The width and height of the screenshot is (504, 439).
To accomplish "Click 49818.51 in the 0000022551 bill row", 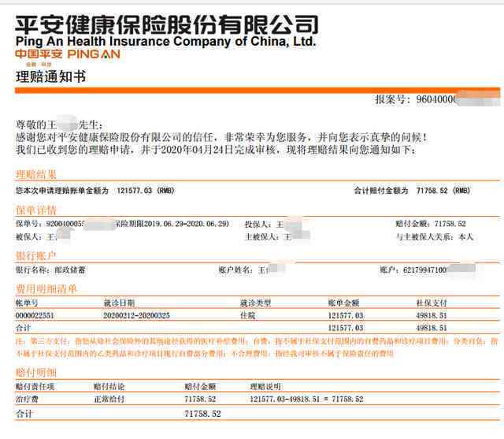I will click(x=432, y=315).
